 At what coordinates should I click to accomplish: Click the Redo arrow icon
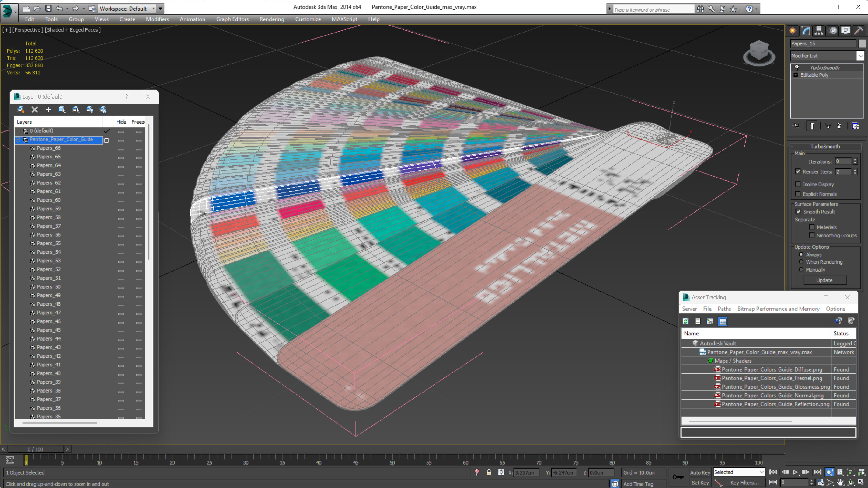pos(75,9)
